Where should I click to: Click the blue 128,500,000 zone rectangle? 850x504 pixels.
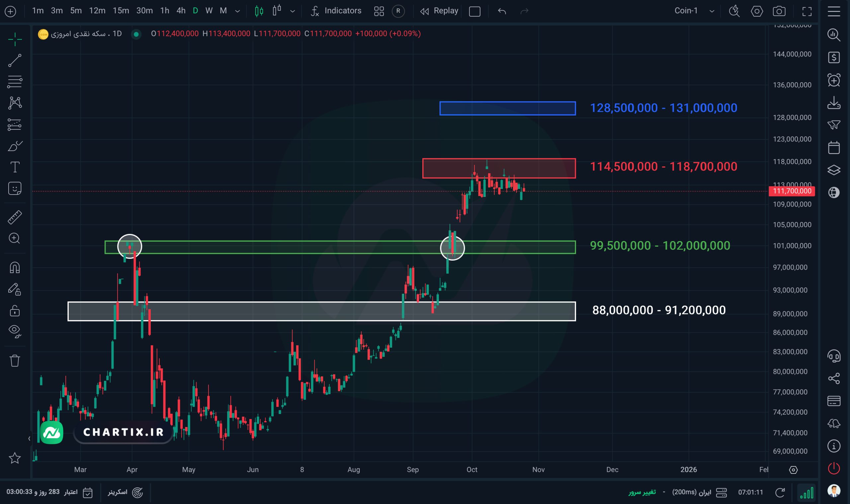click(x=507, y=109)
